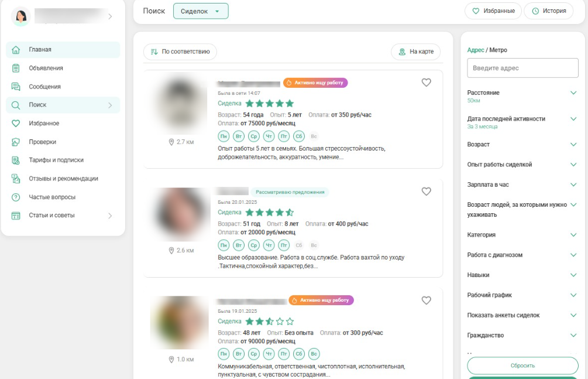Click the История clock icon at top right
This screenshot has height=379, width=588.
tap(535, 11)
